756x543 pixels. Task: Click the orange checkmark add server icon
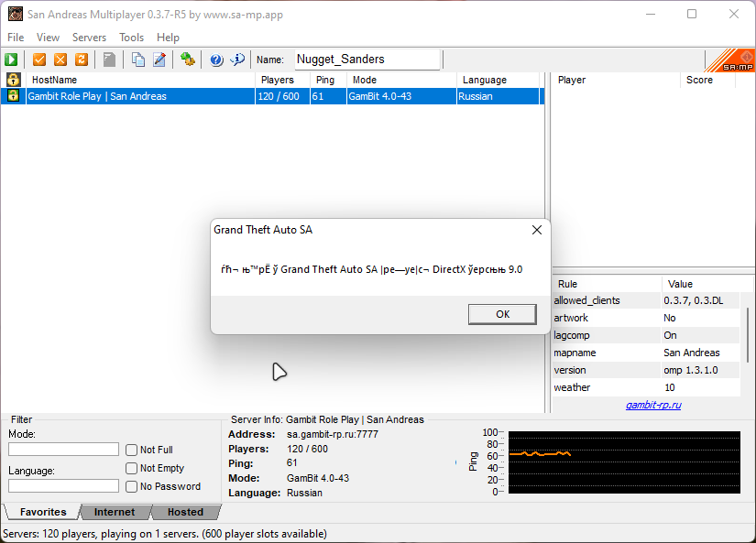click(39, 60)
